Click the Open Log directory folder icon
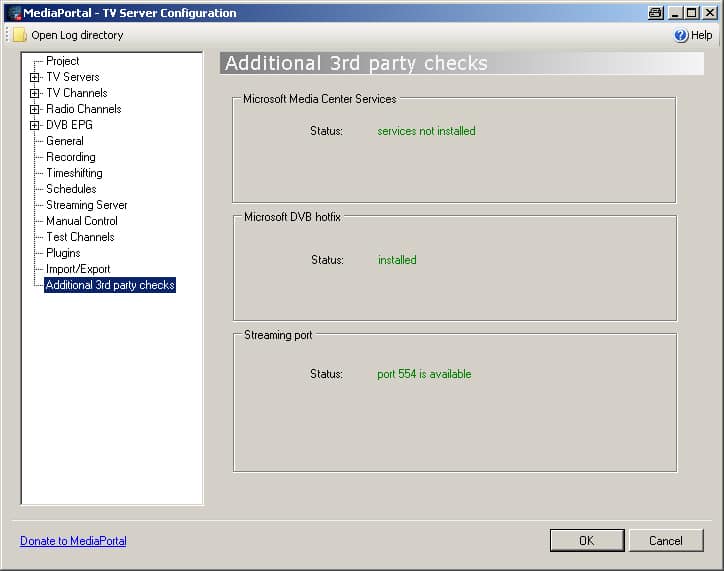 point(20,35)
